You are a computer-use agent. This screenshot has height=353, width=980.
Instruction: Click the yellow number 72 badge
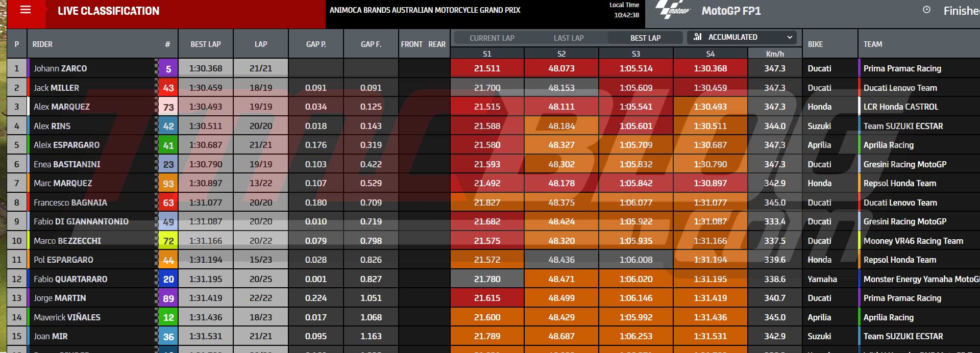pyautogui.click(x=168, y=241)
